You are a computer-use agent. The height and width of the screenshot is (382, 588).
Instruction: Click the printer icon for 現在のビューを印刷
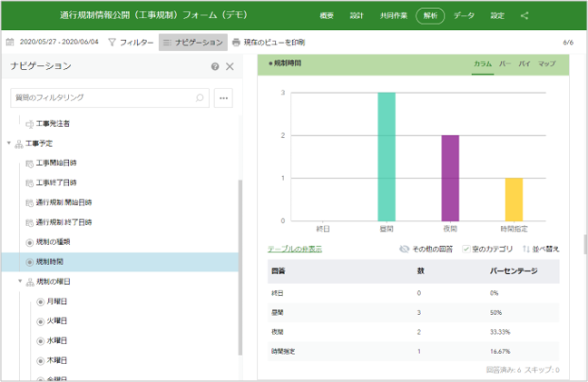coord(237,42)
